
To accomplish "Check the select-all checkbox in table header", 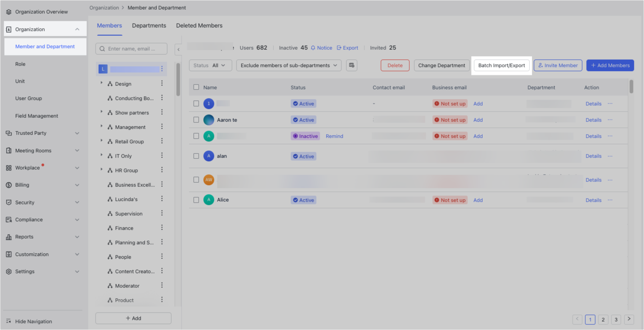I will (x=196, y=87).
